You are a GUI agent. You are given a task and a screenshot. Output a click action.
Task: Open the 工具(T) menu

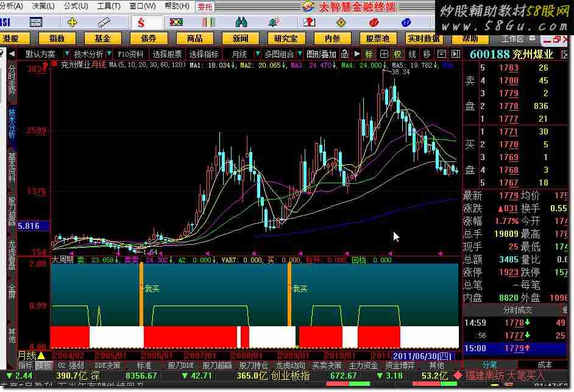point(108,6)
